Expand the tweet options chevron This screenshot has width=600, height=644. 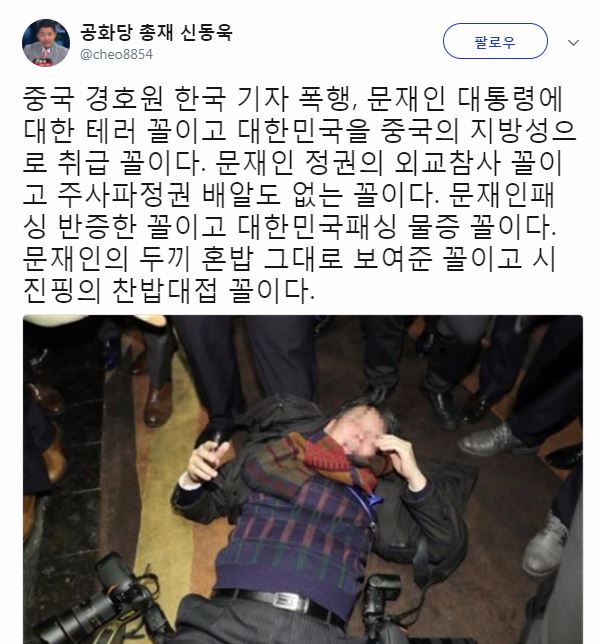(x=573, y=42)
